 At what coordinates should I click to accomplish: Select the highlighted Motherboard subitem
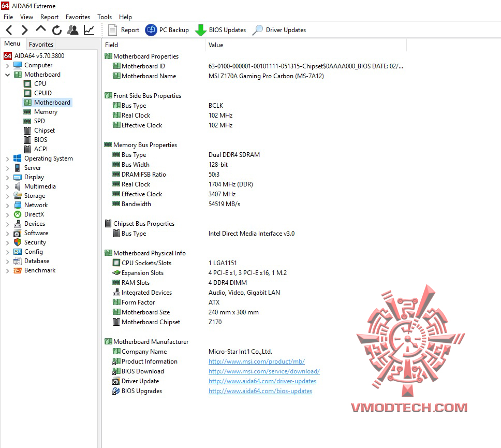point(47,103)
